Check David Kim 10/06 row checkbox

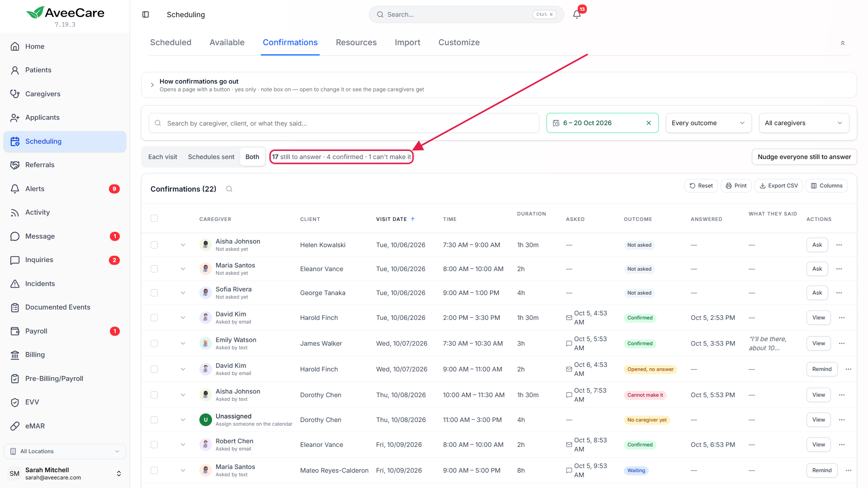154,318
